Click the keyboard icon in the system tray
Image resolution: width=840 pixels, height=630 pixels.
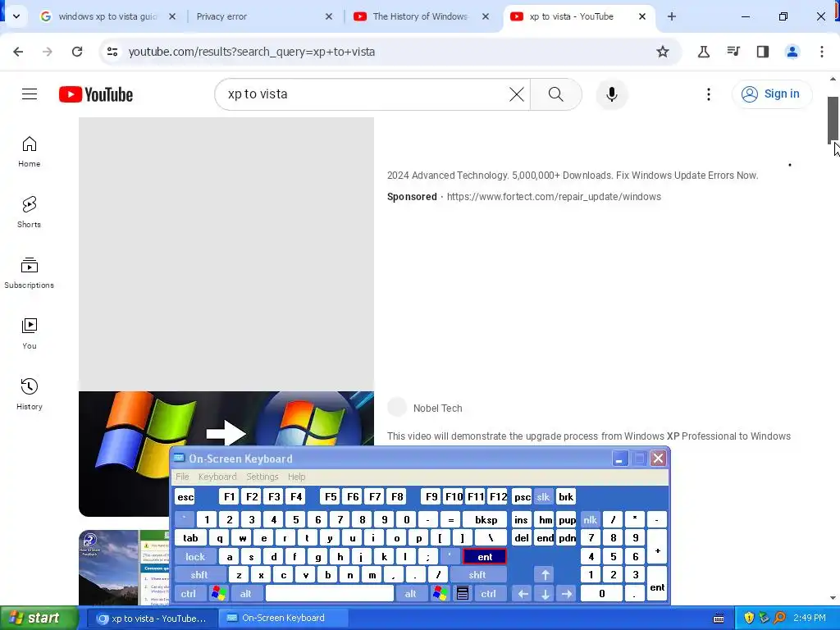719,619
